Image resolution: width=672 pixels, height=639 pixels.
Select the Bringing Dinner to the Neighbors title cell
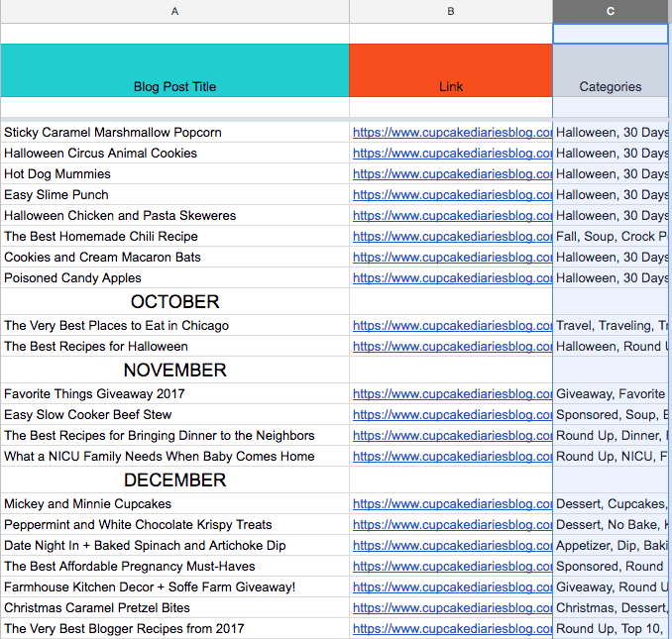coord(174,435)
